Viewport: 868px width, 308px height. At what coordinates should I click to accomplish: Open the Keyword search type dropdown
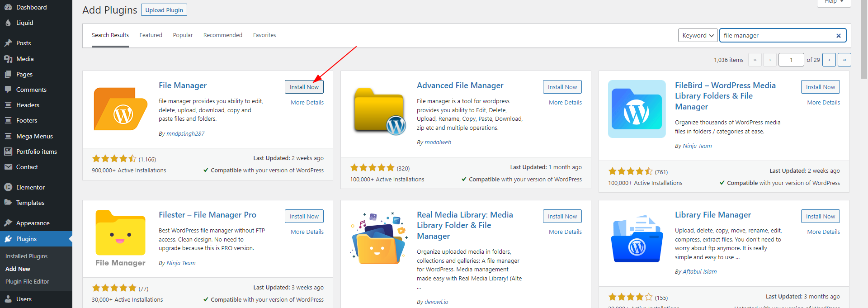click(x=698, y=35)
